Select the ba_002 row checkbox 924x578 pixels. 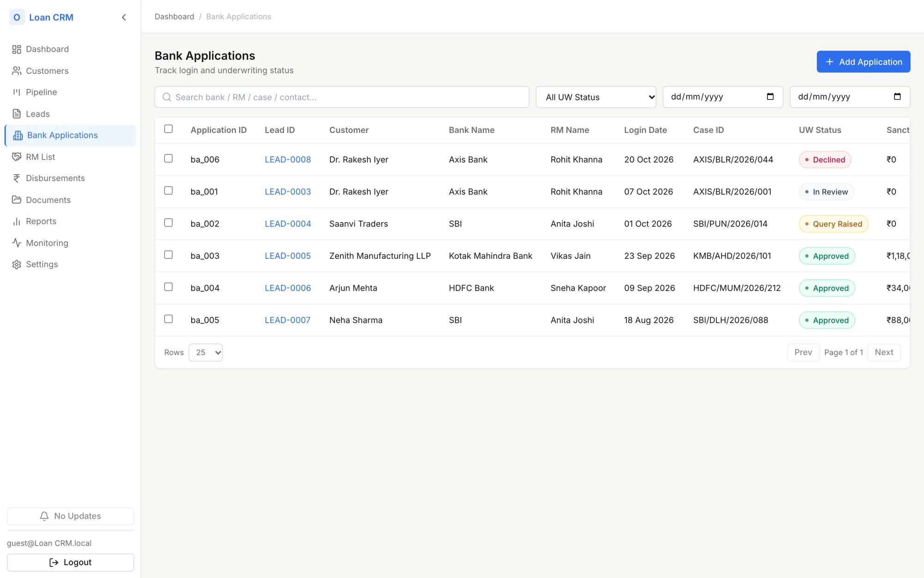pos(169,223)
